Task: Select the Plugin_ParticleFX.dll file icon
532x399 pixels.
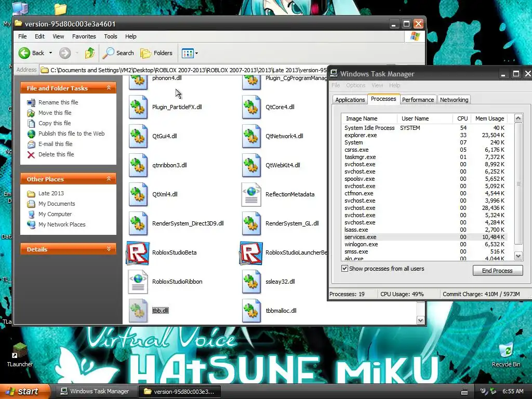Action: click(x=138, y=107)
